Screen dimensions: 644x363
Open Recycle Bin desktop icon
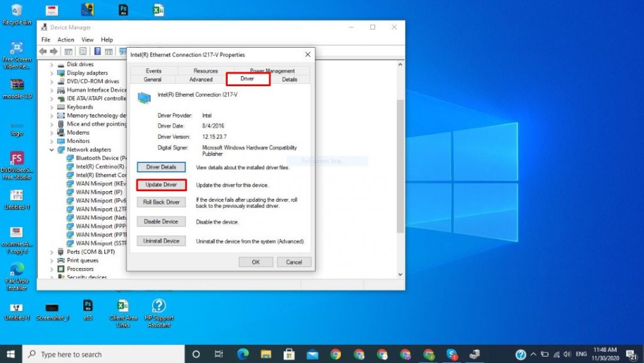pyautogui.click(x=17, y=14)
